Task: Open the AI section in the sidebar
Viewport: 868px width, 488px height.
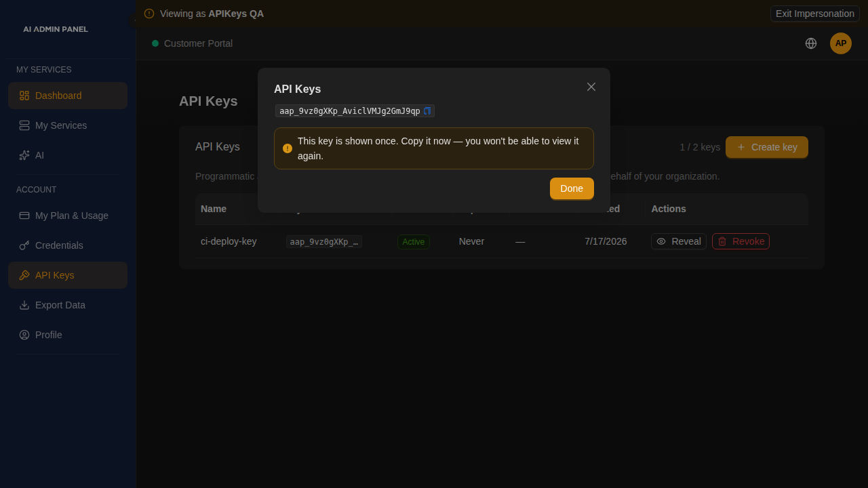Action: pyautogui.click(x=68, y=155)
